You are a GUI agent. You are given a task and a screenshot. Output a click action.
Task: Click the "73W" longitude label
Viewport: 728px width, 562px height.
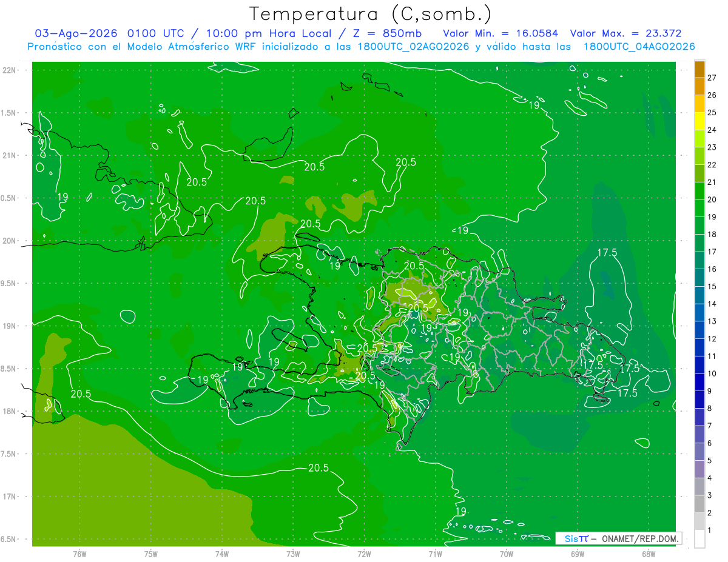click(293, 554)
